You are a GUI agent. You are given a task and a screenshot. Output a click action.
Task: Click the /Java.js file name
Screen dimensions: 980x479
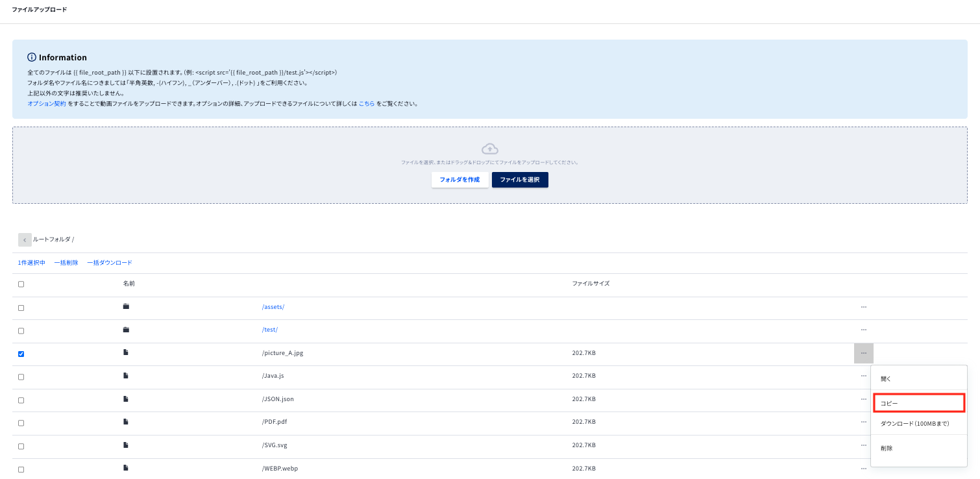273,376
